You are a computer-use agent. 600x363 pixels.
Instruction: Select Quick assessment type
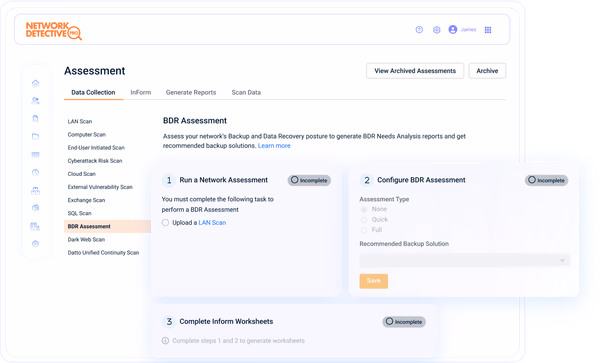(x=364, y=220)
